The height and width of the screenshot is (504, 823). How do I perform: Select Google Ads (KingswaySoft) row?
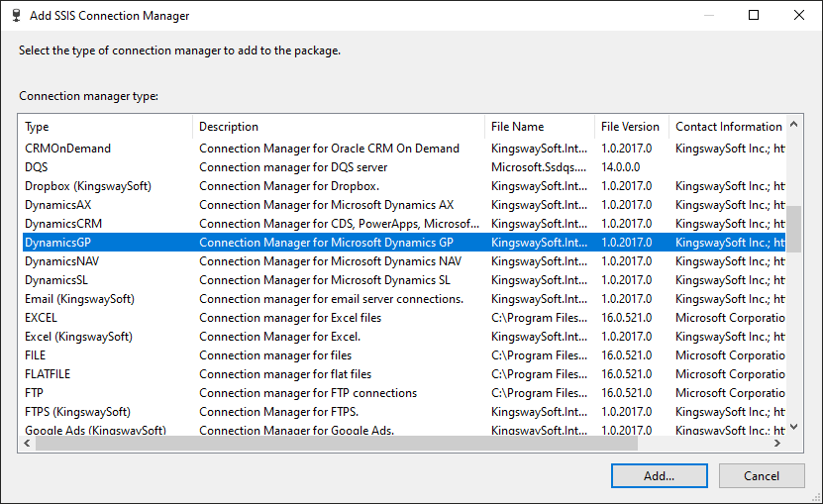pyautogui.click(x=404, y=430)
